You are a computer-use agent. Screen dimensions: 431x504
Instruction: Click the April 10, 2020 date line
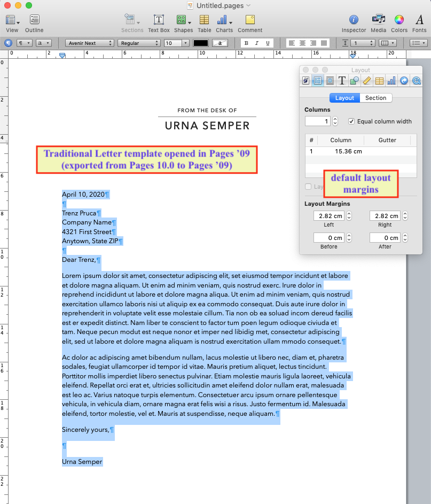click(x=83, y=195)
